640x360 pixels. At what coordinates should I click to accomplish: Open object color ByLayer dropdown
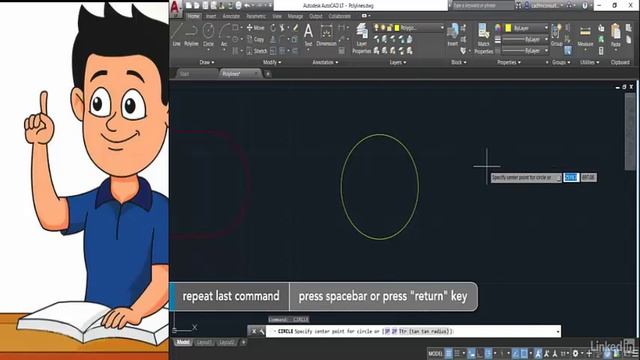pyautogui.click(x=527, y=28)
